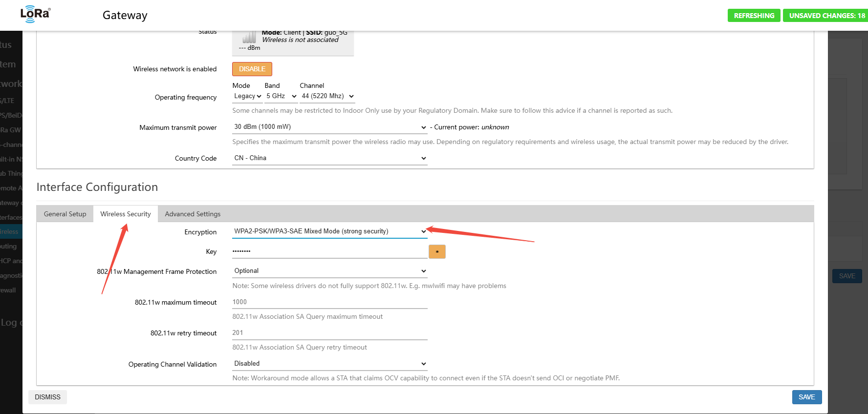868x414 pixels.
Task: Switch to the Advanced Settings tab
Action: (x=193, y=214)
